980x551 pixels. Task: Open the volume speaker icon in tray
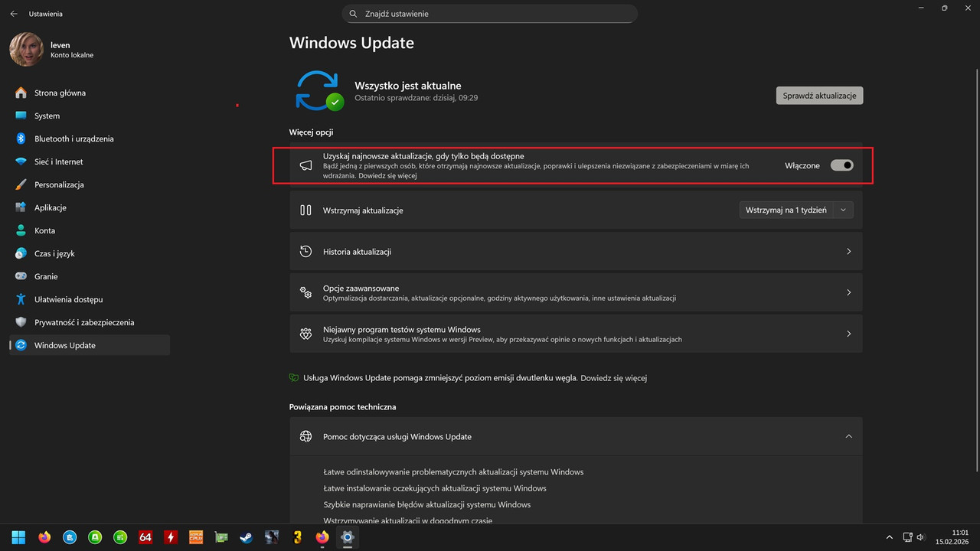click(920, 537)
